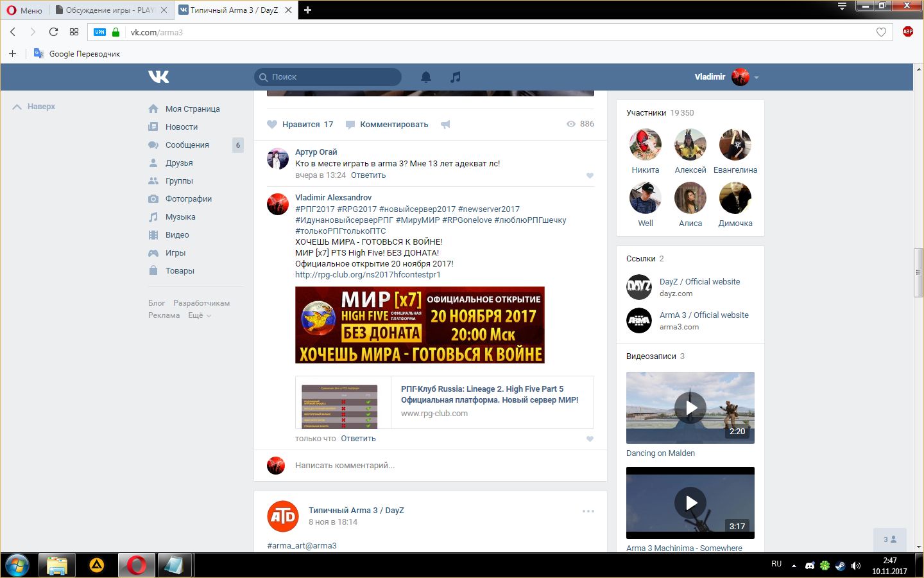Open the Opera tab menu icon at top right
This screenshot has height=578, width=924.
(842, 6)
